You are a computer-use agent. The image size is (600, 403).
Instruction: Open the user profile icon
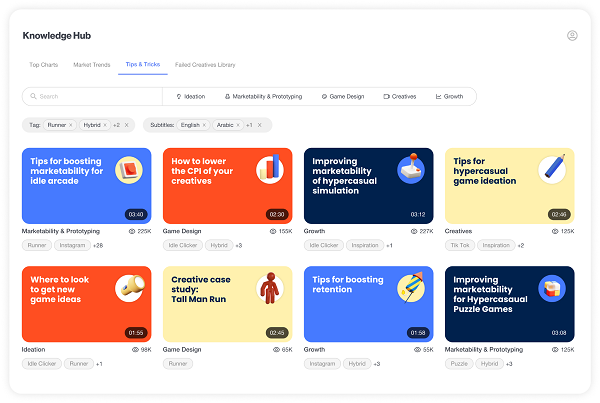coord(572,35)
